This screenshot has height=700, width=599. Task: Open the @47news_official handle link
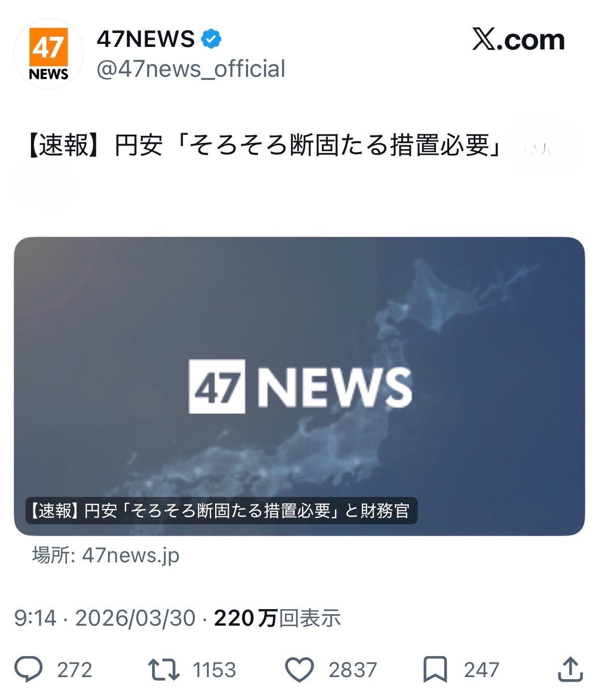pyautogui.click(x=191, y=69)
